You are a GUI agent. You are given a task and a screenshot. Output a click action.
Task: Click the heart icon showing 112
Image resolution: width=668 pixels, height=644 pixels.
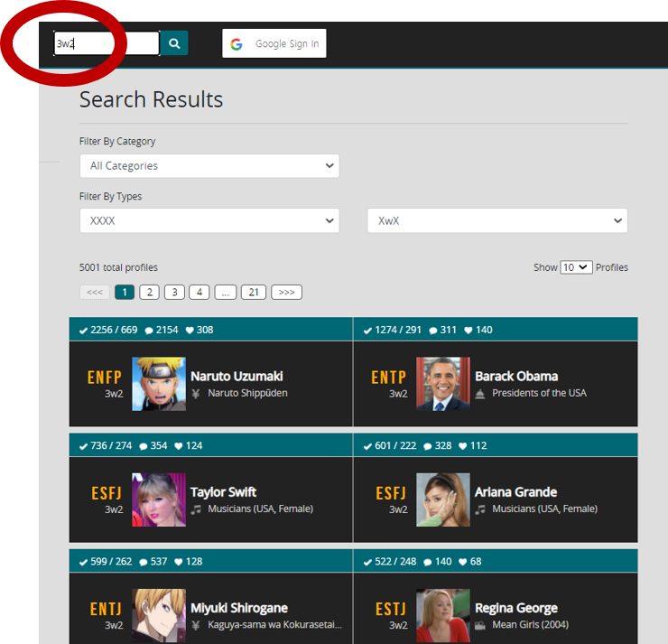pos(463,446)
